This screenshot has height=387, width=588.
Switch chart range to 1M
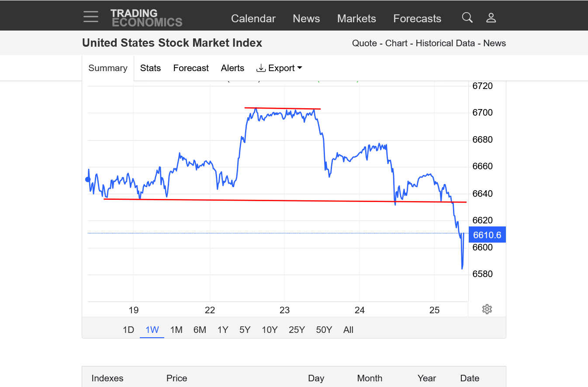click(176, 330)
